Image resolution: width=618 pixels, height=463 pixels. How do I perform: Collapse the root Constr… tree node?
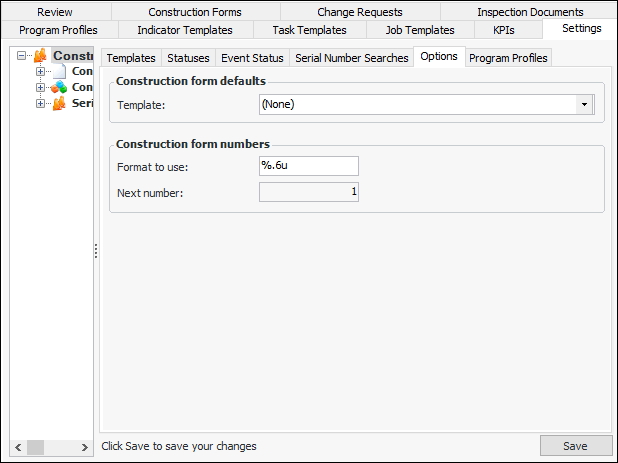click(x=22, y=56)
